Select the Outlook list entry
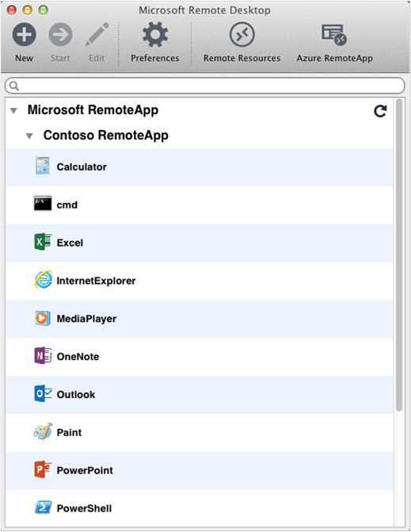This screenshot has height=532, width=411. (x=199, y=395)
